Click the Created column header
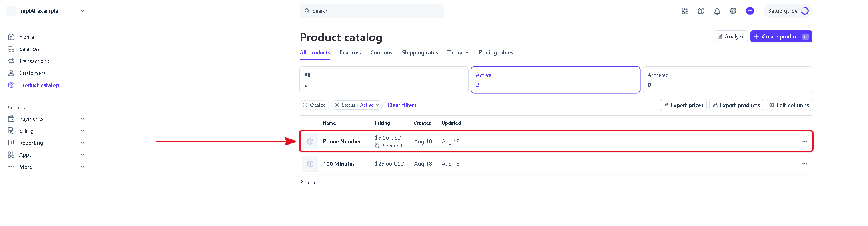868x226 pixels. point(423,123)
